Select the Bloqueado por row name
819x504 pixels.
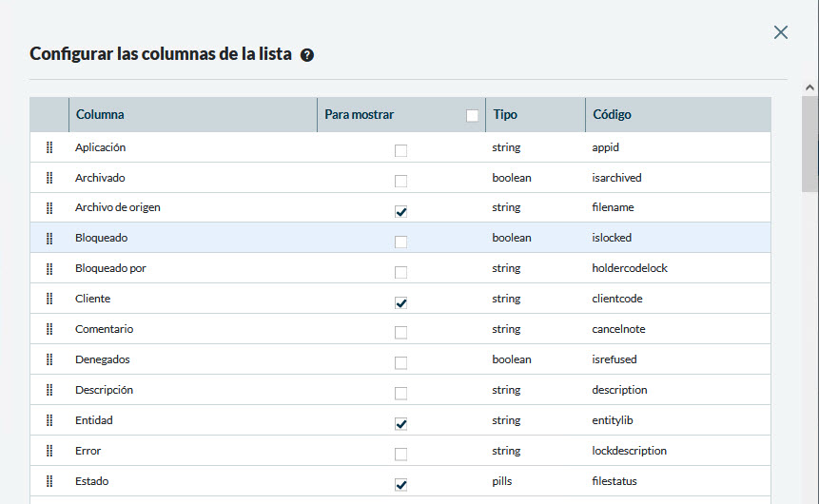(x=110, y=268)
